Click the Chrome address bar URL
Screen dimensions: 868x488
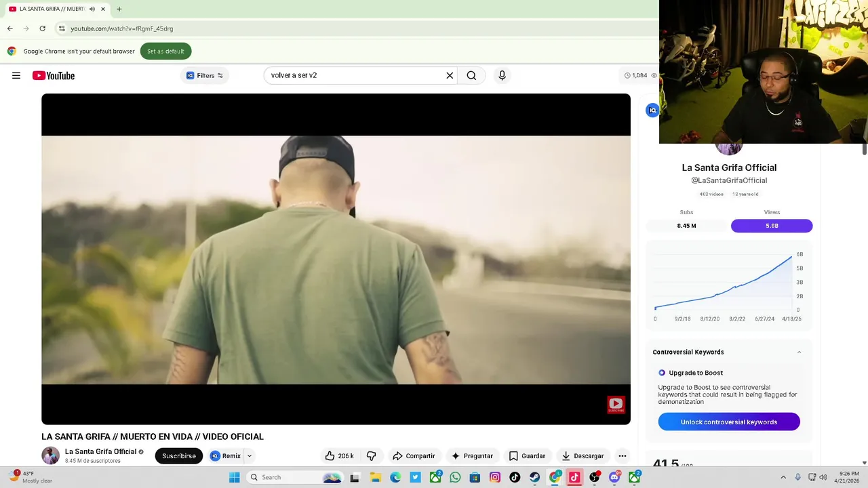(x=122, y=28)
